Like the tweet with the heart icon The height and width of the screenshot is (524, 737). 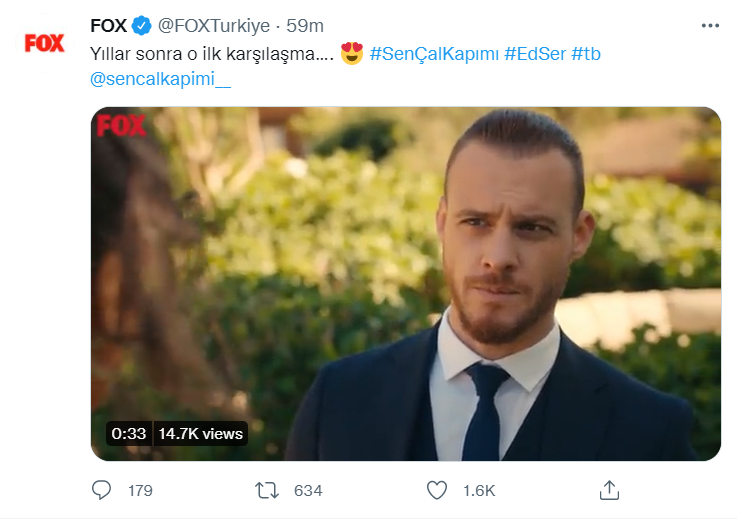pos(437,490)
